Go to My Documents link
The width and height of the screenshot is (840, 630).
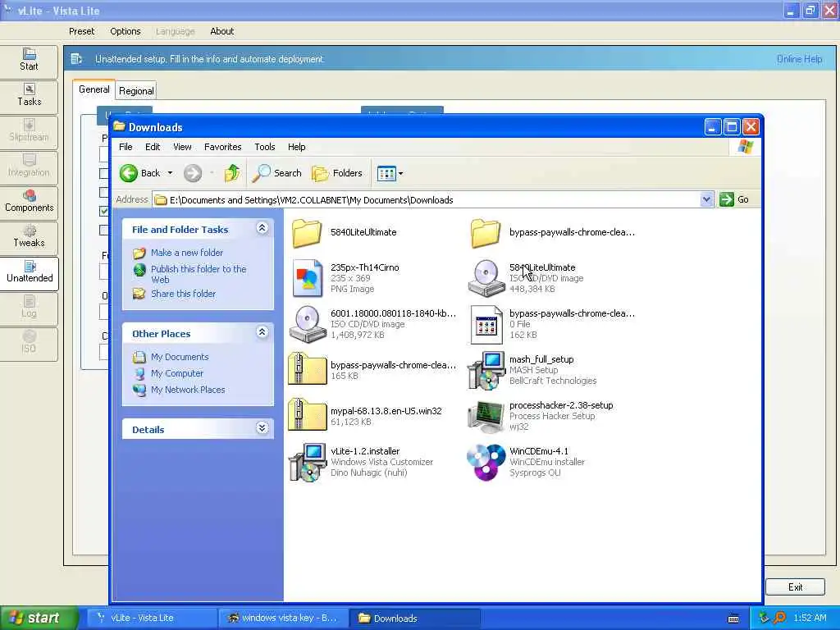(x=180, y=357)
